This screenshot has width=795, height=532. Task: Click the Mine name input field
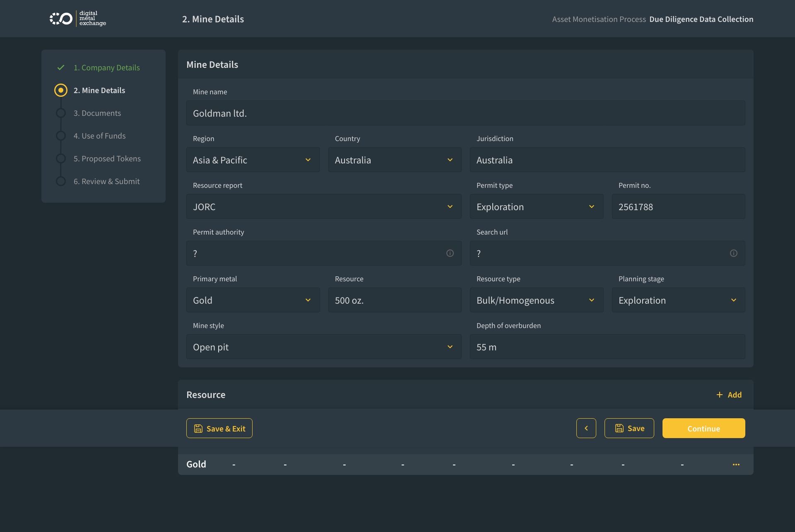click(465, 113)
